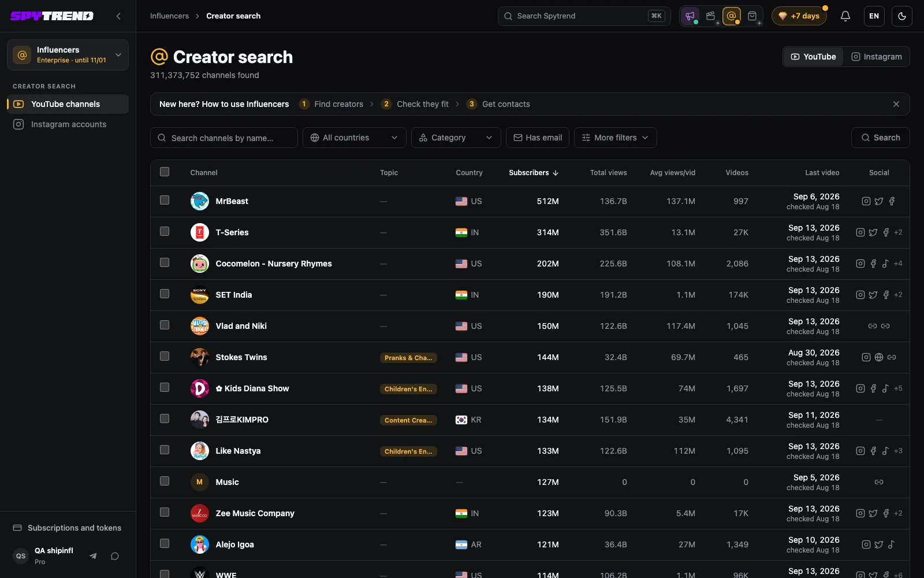Click the Search button beside the filters
Image resolution: width=924 pixels, height=578 pixels.
(x=881, y=138)
